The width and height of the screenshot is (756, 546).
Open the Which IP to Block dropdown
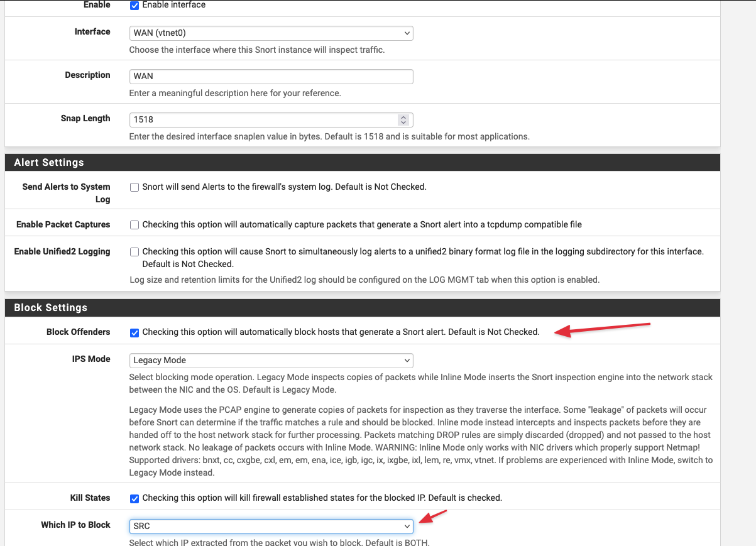click(x=271, y=526)
